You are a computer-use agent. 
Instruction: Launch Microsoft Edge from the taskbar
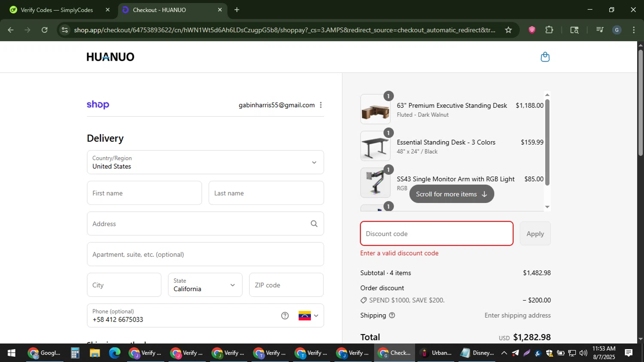(x=115, y=353)
